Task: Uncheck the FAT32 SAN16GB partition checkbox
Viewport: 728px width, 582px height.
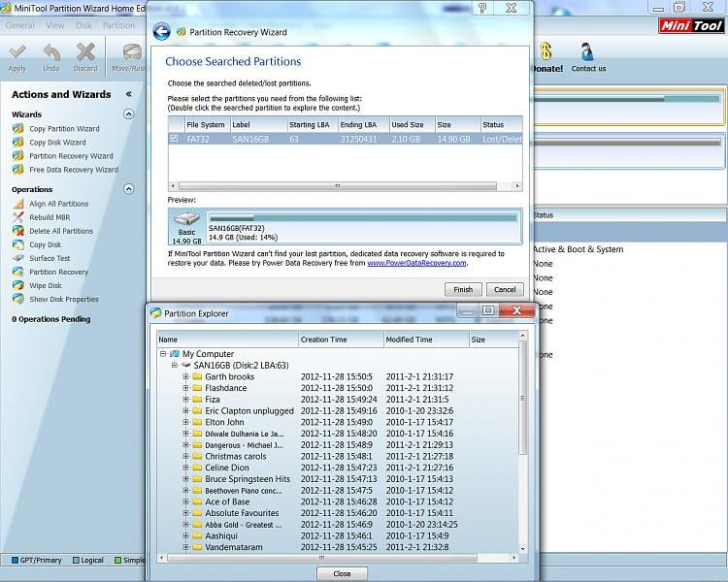Action: tap(174, 139)
